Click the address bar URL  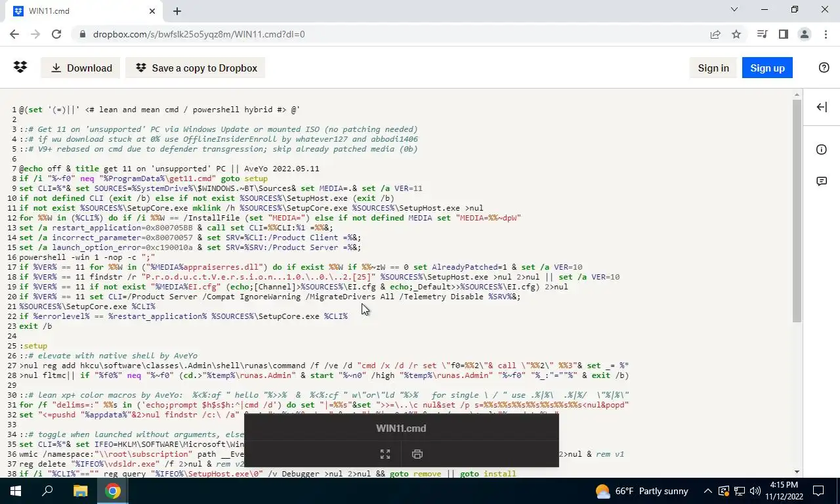[199, 34]
